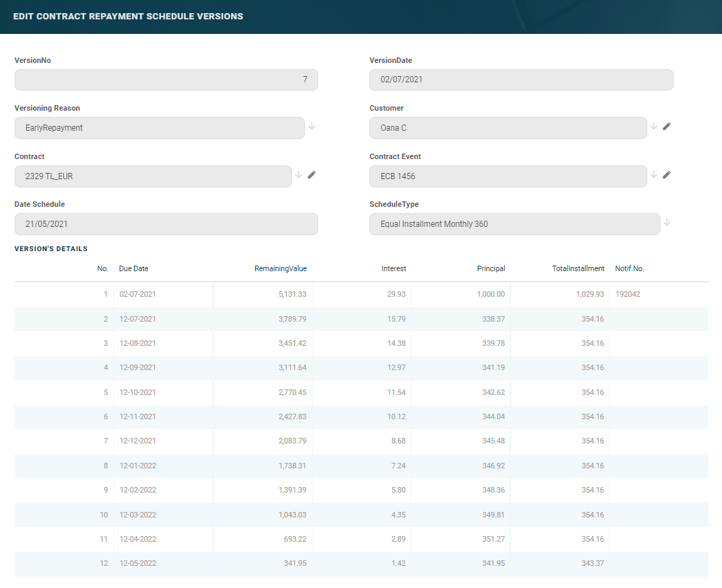This screenshot has width=722, height=588.
Task: Open the ScheduleType dropdown arrow
Action: [x=667, y=223]
